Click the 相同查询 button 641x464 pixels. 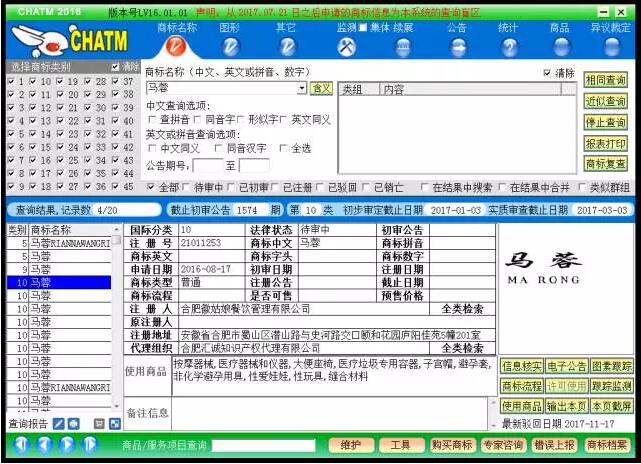(606, 79)
